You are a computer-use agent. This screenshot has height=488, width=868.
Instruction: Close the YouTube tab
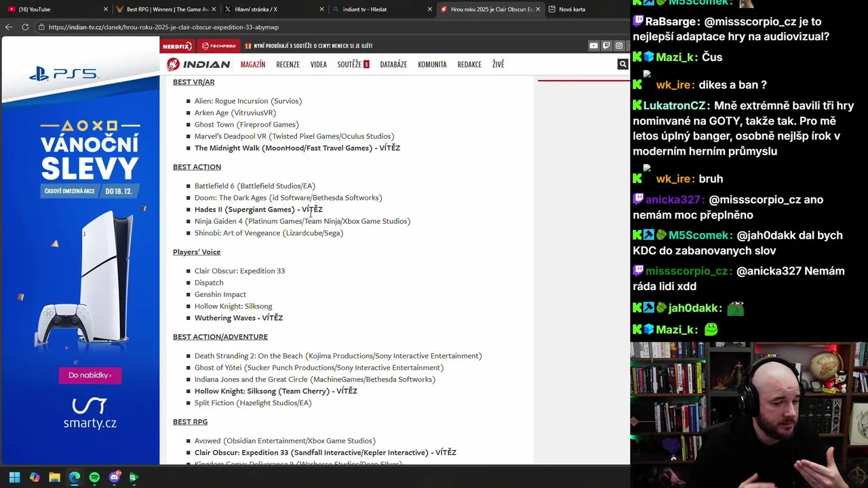(x=105, y=9)
